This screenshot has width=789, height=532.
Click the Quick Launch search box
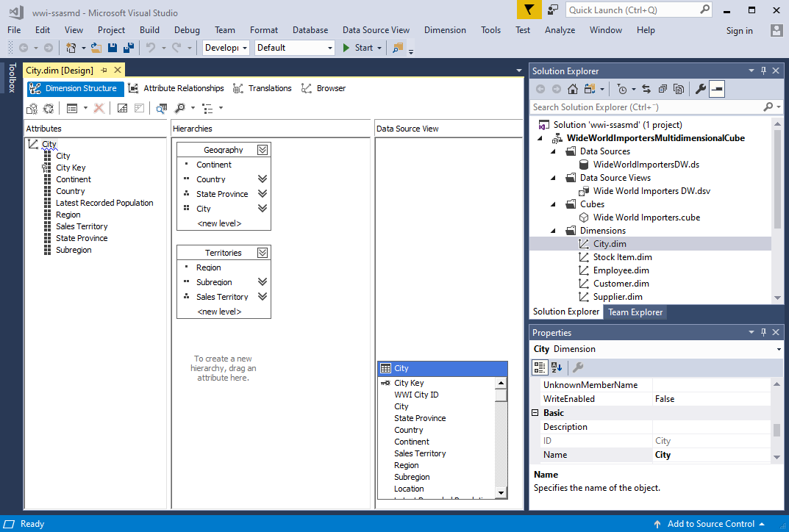pos(639,10)
